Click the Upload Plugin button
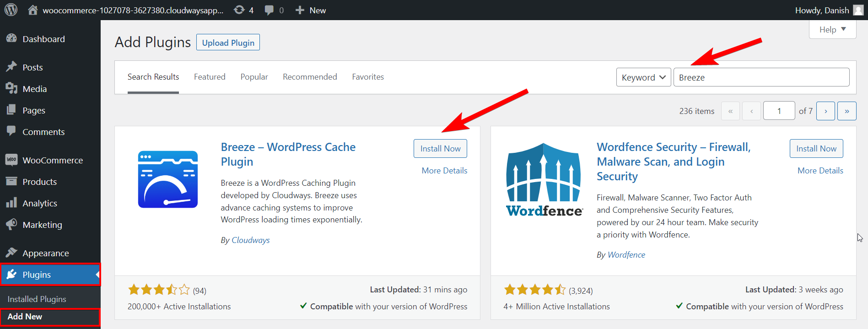Viewport: 868px width, 329px height. tap(228, 43)
